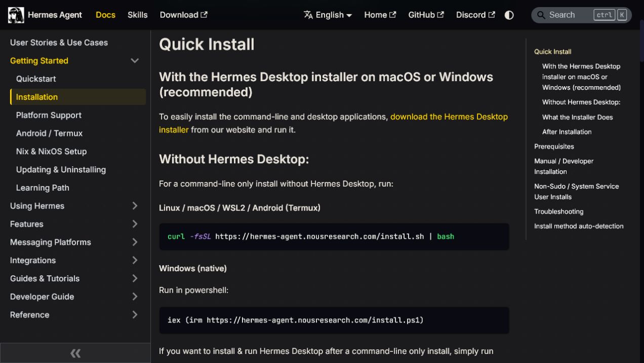The height and width of the screenshot is (363, 644).
Task: Click the search magnifier icon
Action: (x=541, y=15)
